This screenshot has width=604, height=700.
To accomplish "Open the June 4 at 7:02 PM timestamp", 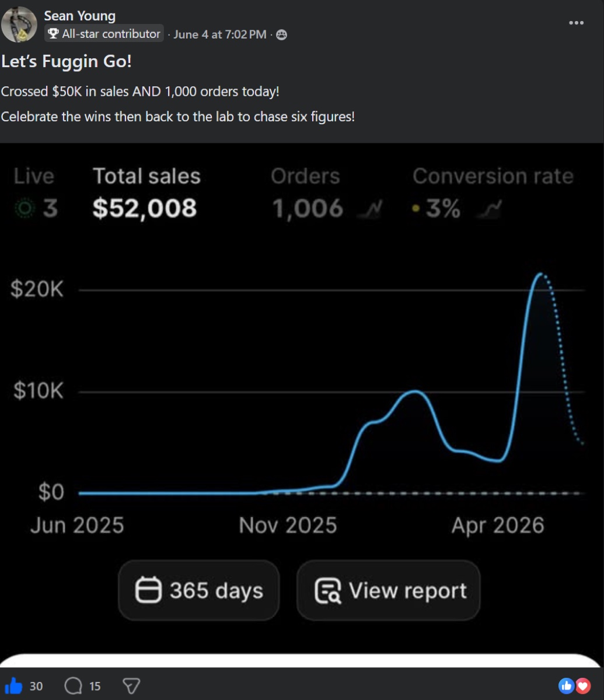I will coord(220,34).
